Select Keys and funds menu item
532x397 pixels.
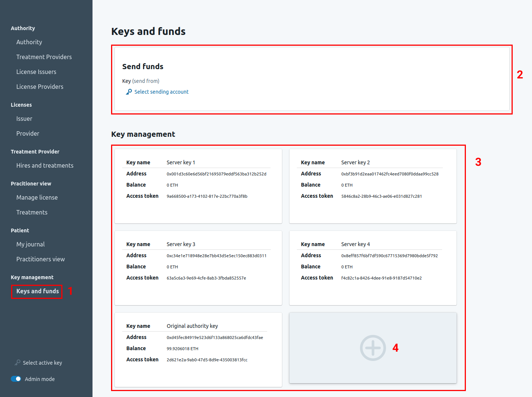38,291
